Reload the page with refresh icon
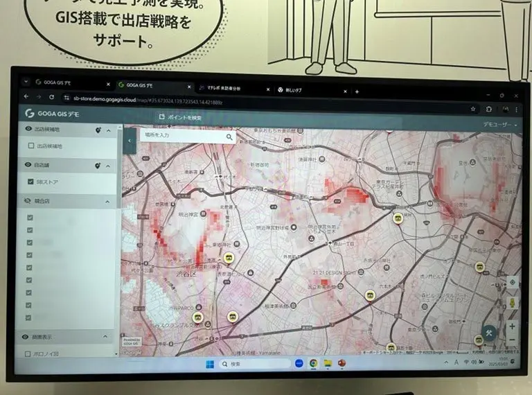This screenshot has width=532, height=395. click(x=51, y=97)
